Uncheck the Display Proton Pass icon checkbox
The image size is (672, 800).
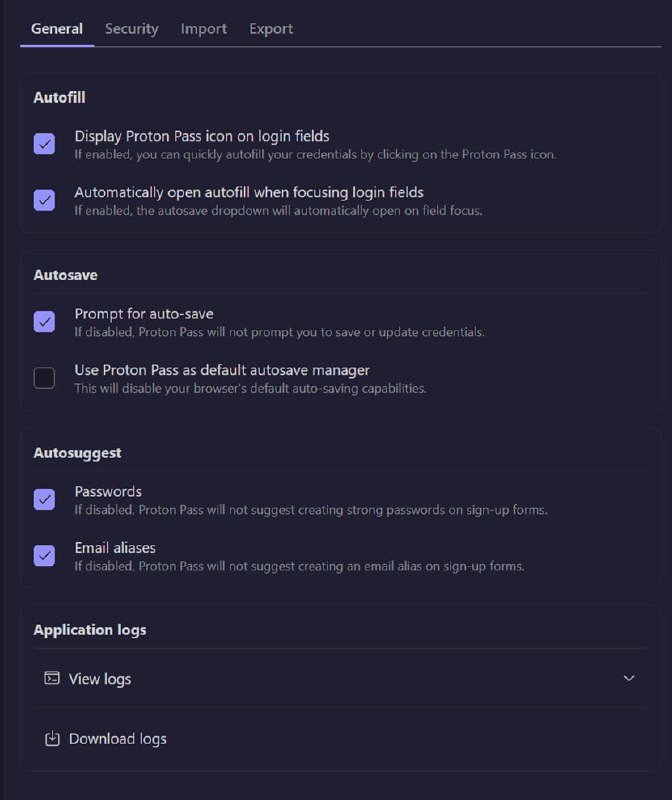click(44, 144)
